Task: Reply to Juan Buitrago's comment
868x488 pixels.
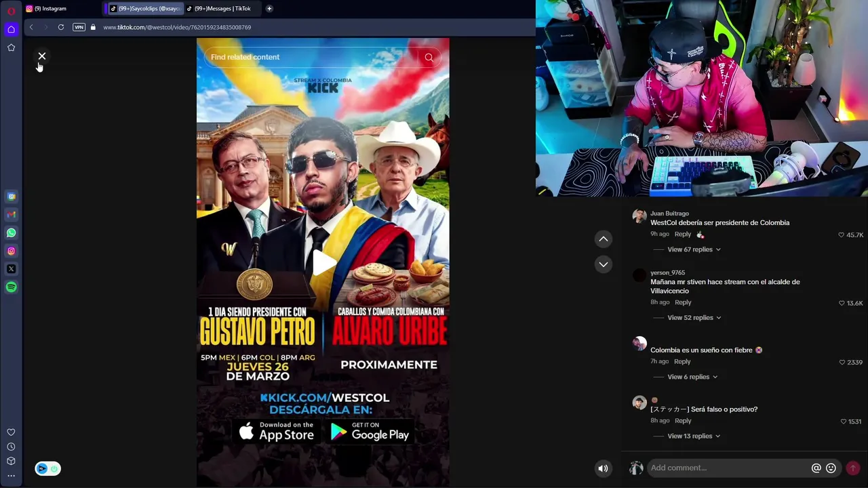Action: click(x=682, y=235)
